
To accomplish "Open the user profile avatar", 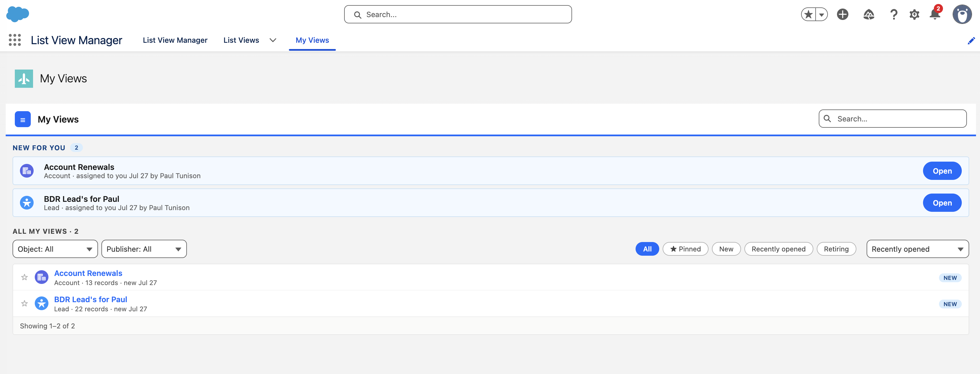I will (962, 15).
